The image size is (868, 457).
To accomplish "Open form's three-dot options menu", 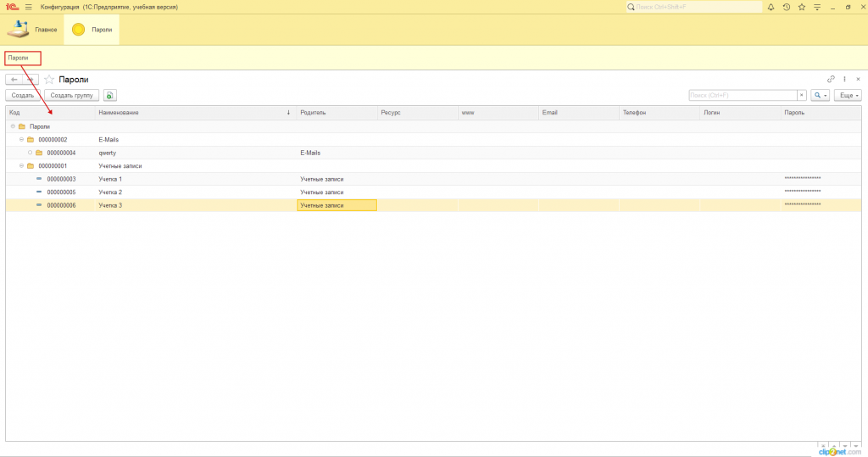I will 845,79.
